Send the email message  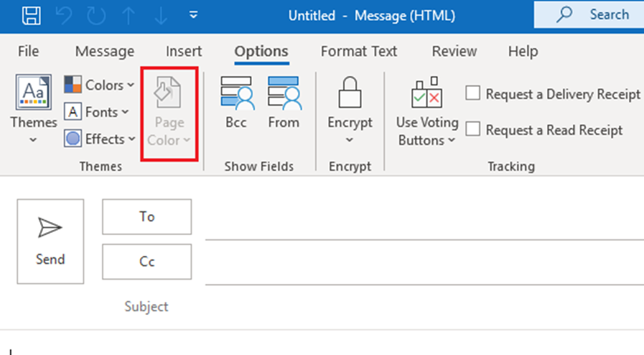pyautogui.click(x=50, y=241)
